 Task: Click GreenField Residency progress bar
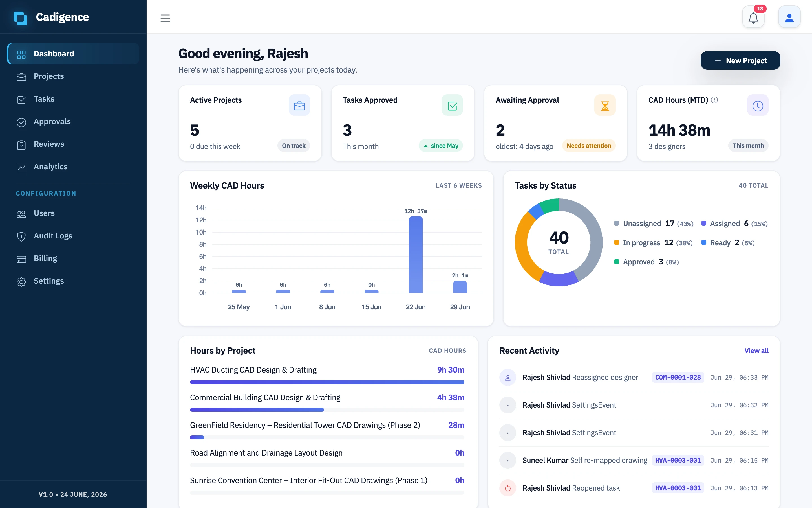tap(327, 437)
